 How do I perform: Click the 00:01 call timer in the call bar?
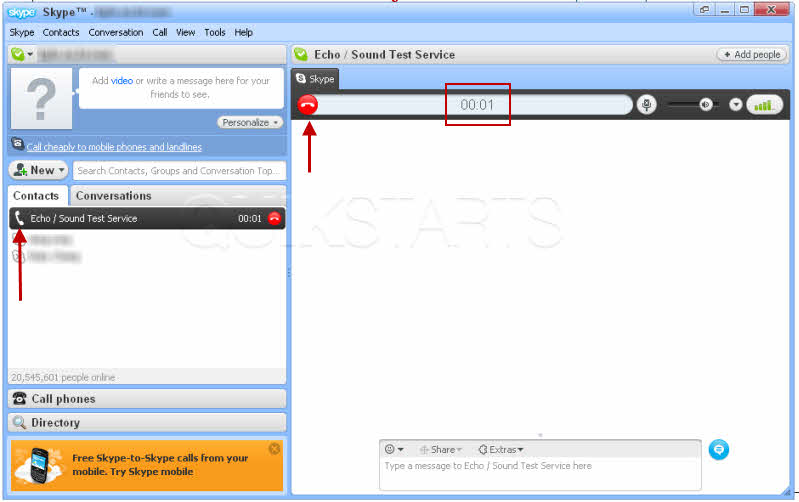point(477,105)
